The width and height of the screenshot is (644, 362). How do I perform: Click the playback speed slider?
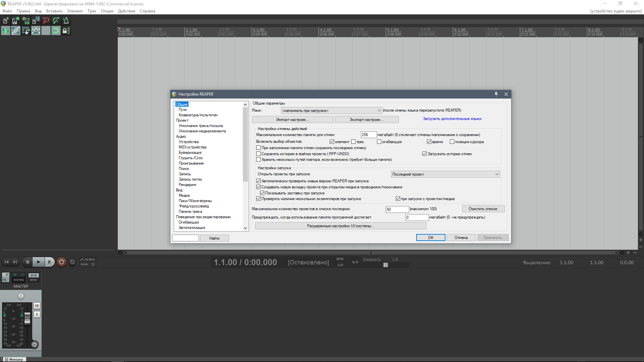[x=386, y=265]
